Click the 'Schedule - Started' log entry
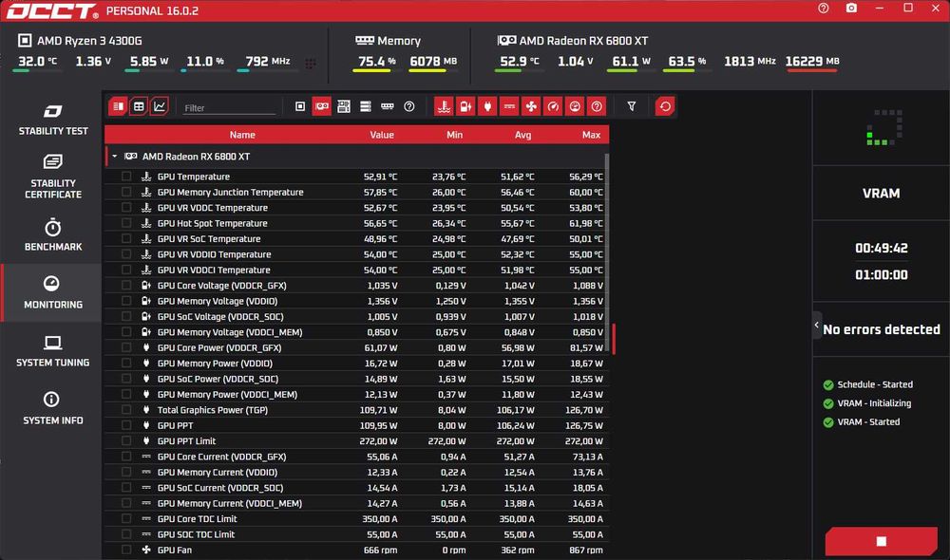The height and width of the screenshot is (560, 950). [875, 384]
